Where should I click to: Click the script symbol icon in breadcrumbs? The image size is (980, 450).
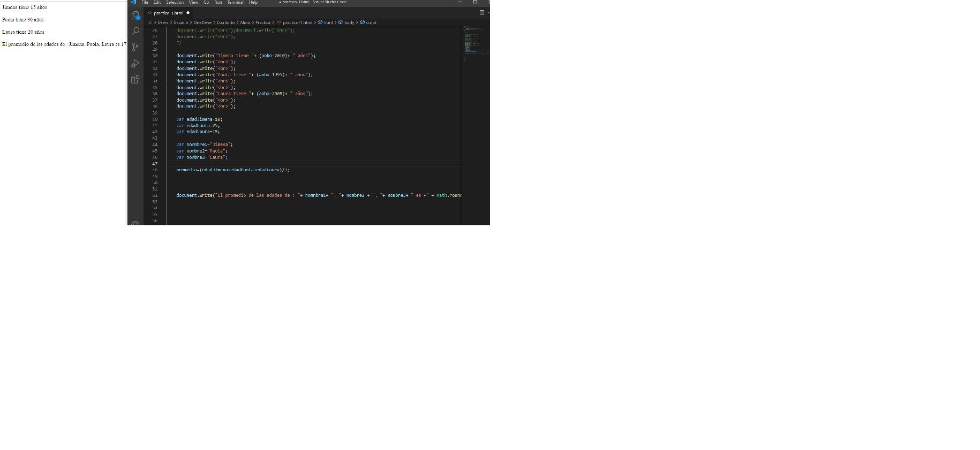(362, 22)
